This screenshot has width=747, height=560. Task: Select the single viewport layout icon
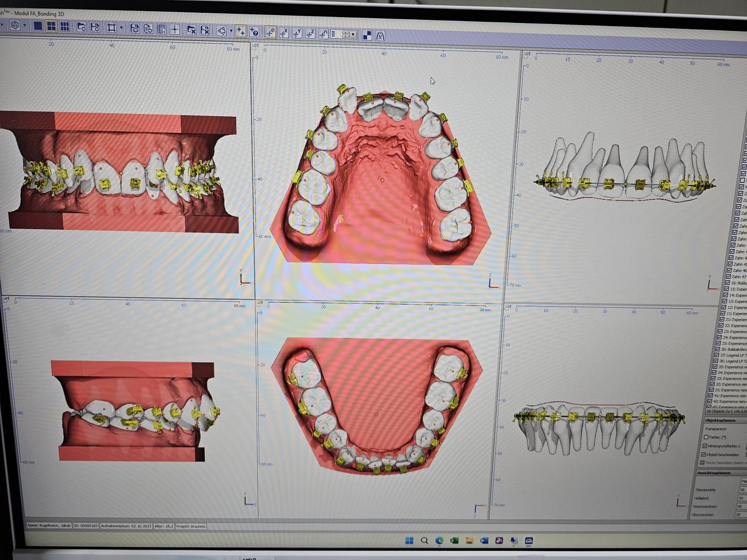pos(37,26)
